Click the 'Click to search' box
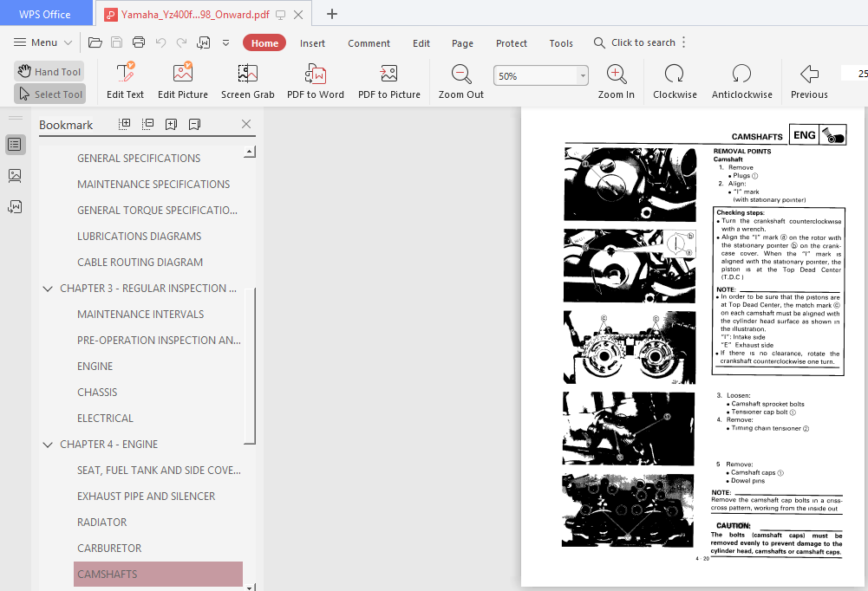Viewport: 868px width, 591px height. tap(635, 42)
